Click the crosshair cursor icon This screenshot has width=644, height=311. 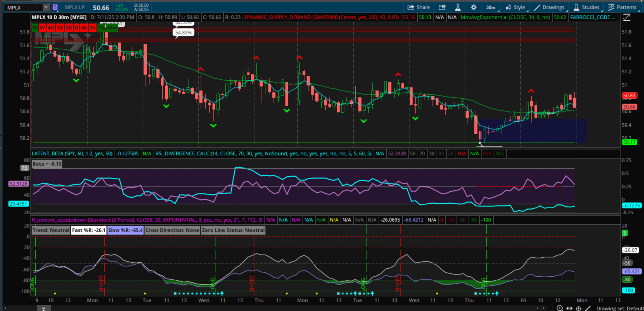click(x=579, y=308)
